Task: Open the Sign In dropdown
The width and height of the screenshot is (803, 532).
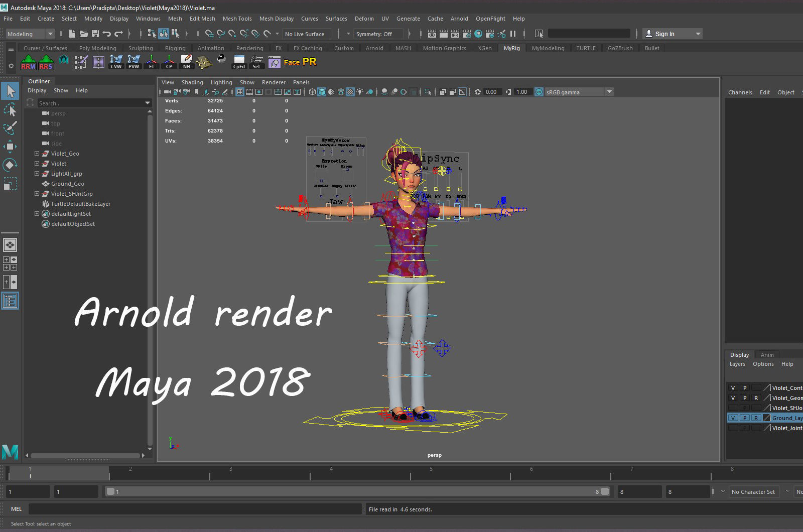Action: tap(673, 34)
